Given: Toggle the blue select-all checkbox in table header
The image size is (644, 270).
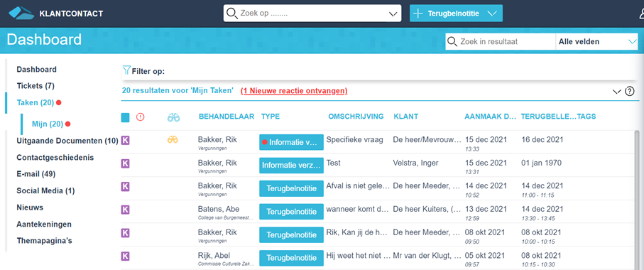Looking at the screenshot, I should [x=125, y=117].
